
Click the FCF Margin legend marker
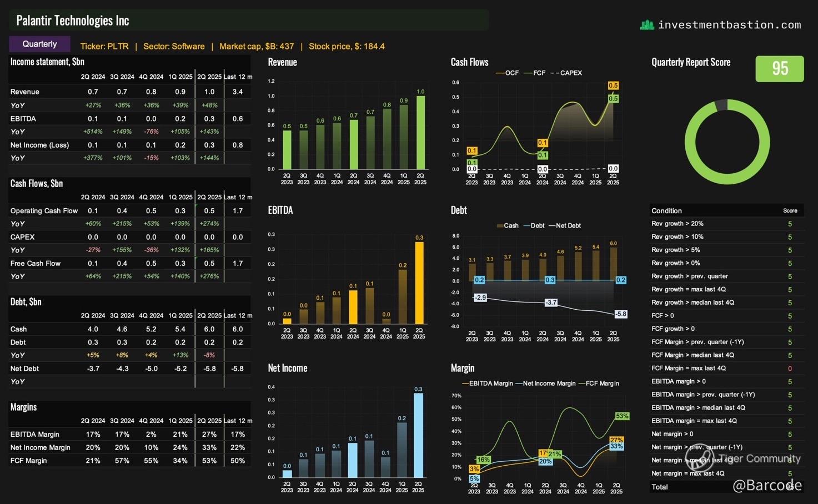582,383
